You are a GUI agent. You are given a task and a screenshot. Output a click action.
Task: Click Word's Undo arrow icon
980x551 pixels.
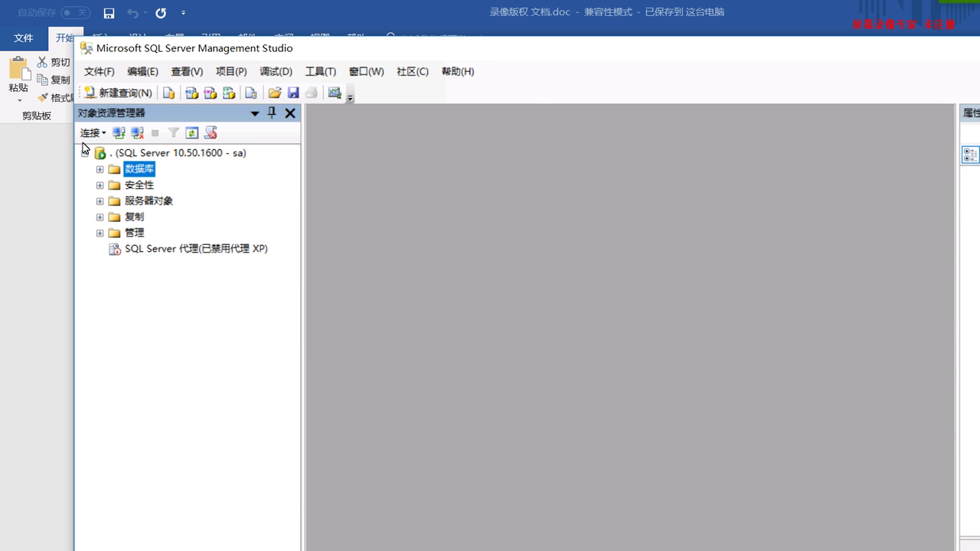coord(132,13)
